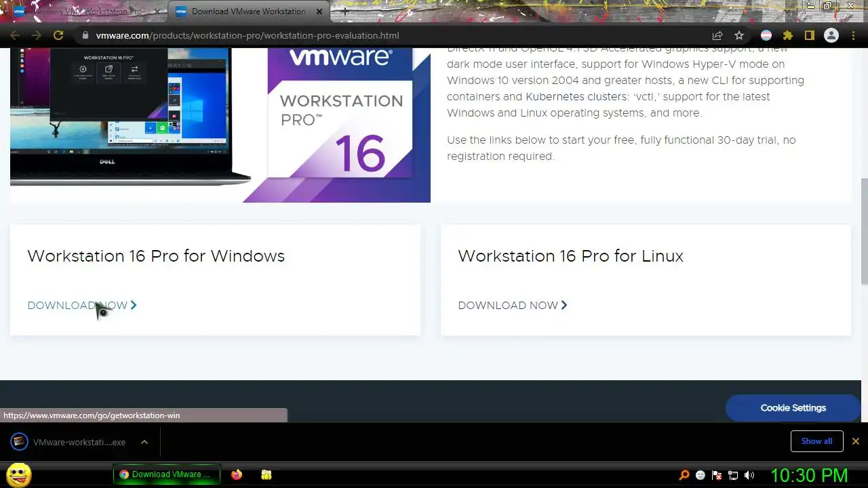Share this page via share icon
The width and height of the screenshot is (868, 488).
[717, 35]
